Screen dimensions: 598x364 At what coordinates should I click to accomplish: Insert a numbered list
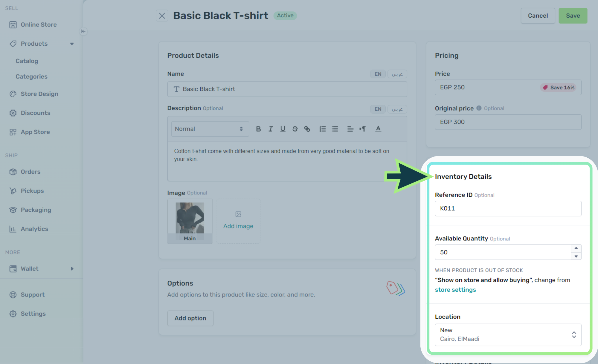click(x=322, y=129)
